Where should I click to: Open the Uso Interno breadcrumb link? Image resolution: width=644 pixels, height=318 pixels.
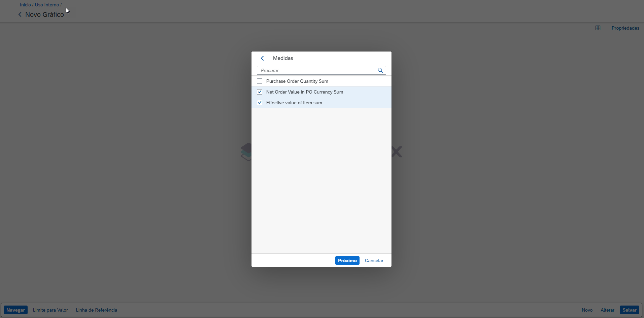47,5
